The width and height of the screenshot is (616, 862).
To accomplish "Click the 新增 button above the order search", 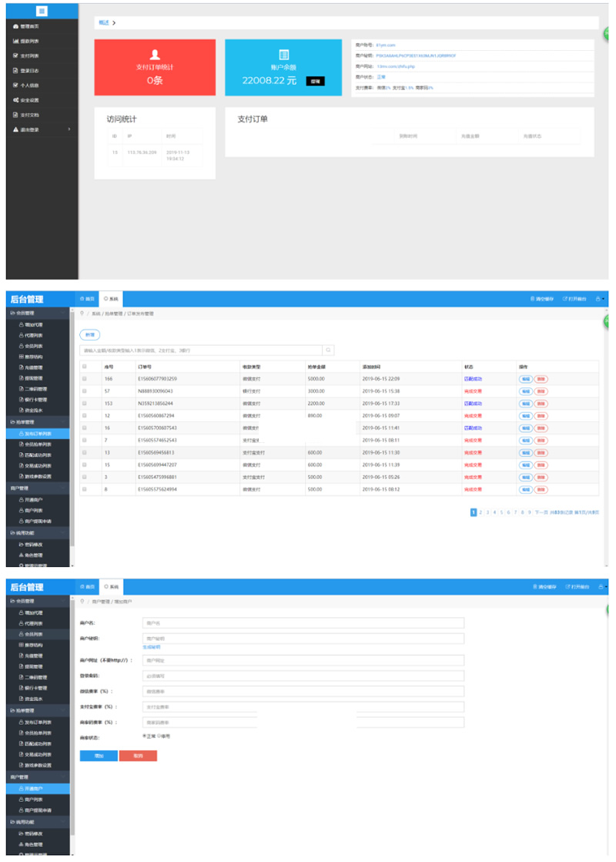I will tap(90, 334).
